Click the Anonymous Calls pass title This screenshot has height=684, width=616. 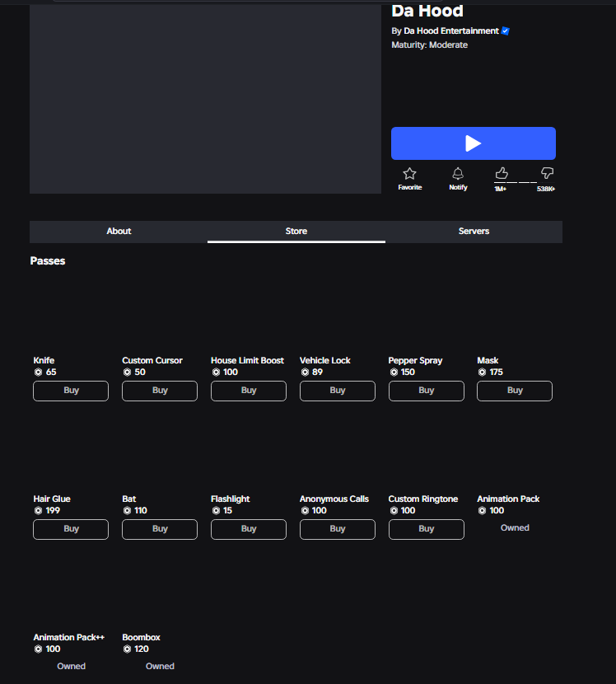click(x=334, y=499)
